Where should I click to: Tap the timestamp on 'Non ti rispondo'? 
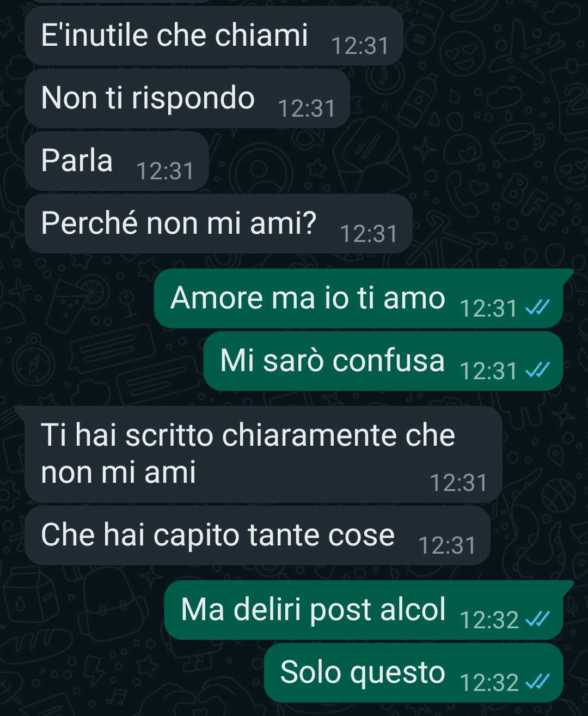pyautogui.click(x=307, y=108)
